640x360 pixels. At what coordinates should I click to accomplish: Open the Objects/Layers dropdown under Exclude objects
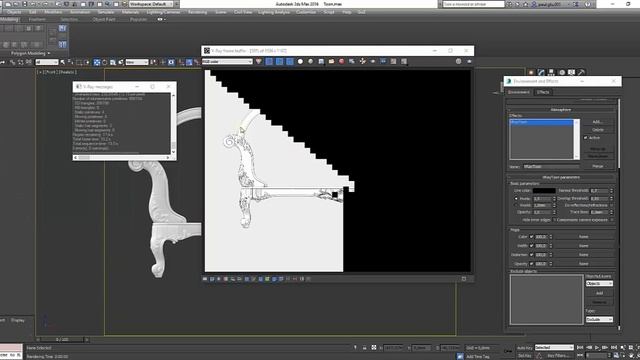pos(599,284)
